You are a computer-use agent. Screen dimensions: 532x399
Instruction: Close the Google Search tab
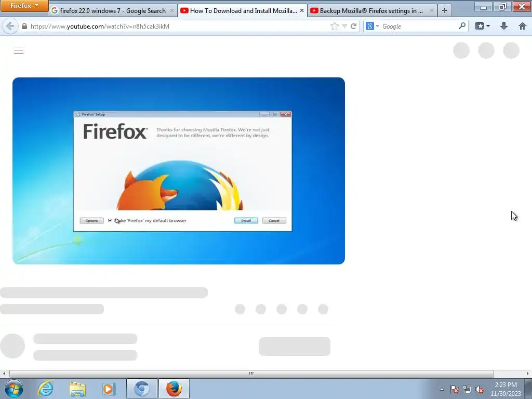coord(172,10)
